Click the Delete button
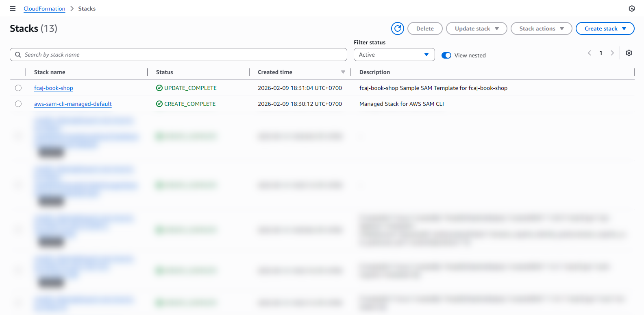The image size is (644, 315). pos(425,28)
